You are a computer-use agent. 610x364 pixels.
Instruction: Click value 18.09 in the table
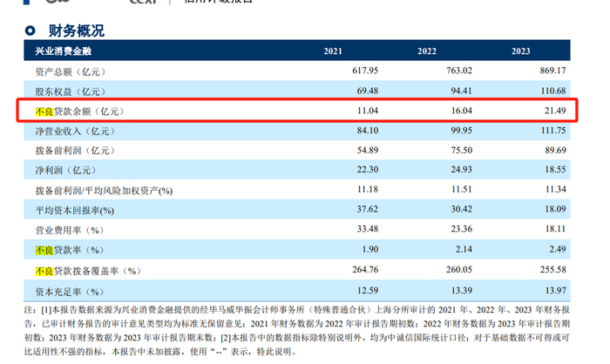[555, 209]
